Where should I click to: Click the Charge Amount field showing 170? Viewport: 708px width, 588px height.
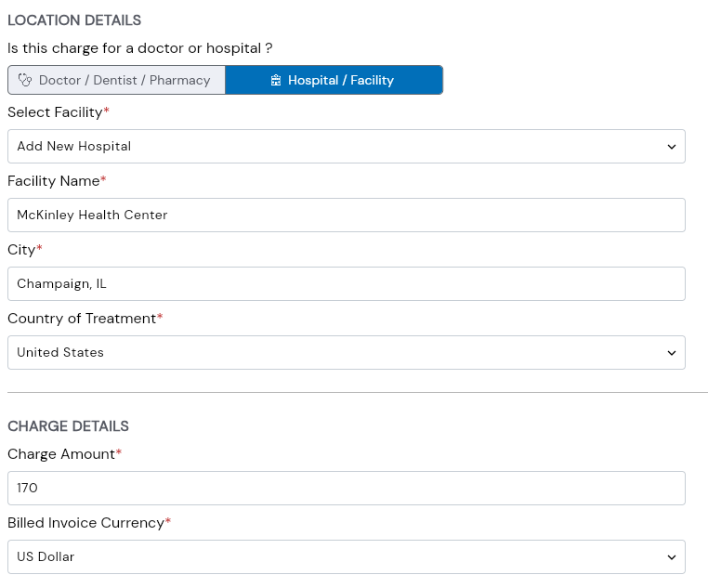coord(346,489)
